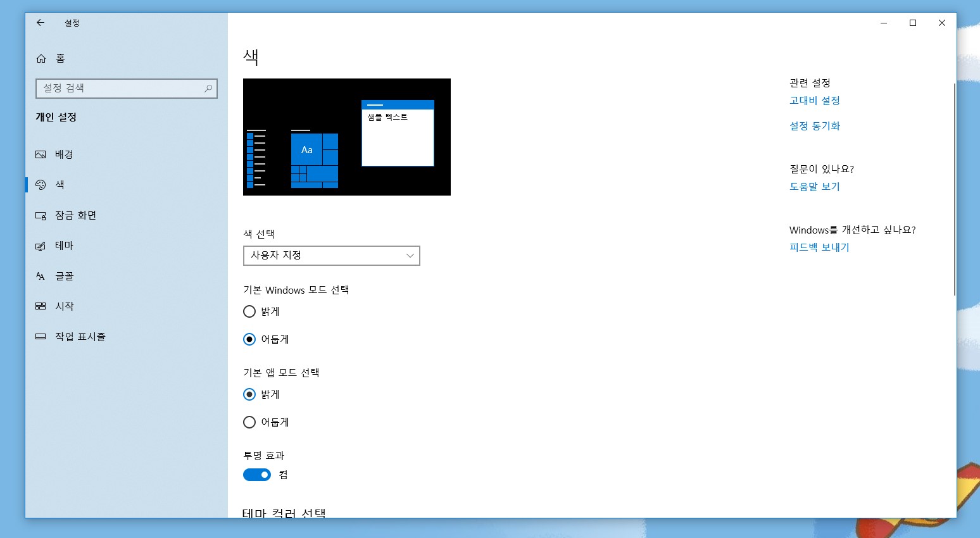
Task: Click the 기본 앱 모드 선택 label
Action: (x=281, y=373)
